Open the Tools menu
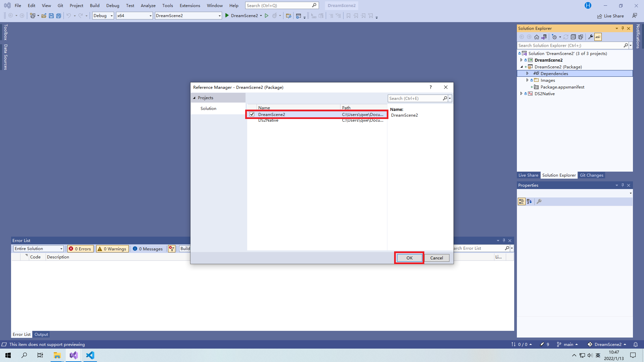Viewport: 644px width, 362px height. point(167,5)
